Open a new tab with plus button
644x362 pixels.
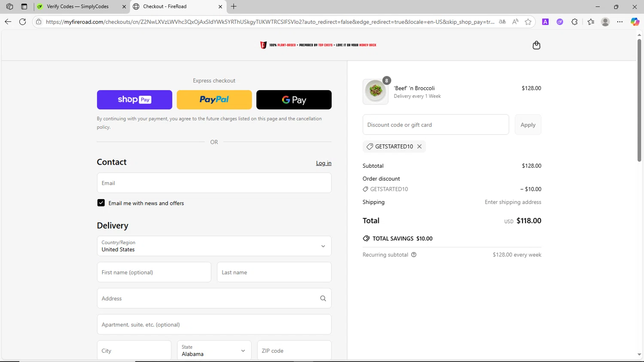pos(234,6)
